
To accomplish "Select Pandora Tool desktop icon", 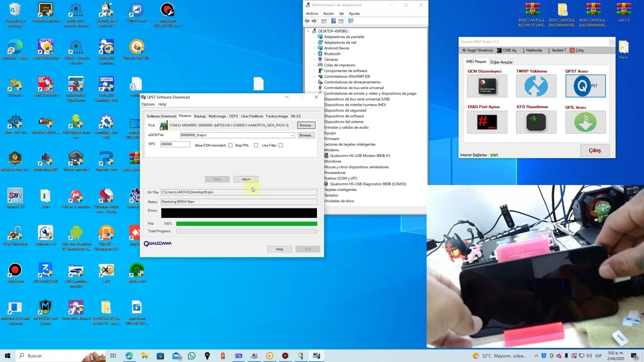I will point(106,162).
